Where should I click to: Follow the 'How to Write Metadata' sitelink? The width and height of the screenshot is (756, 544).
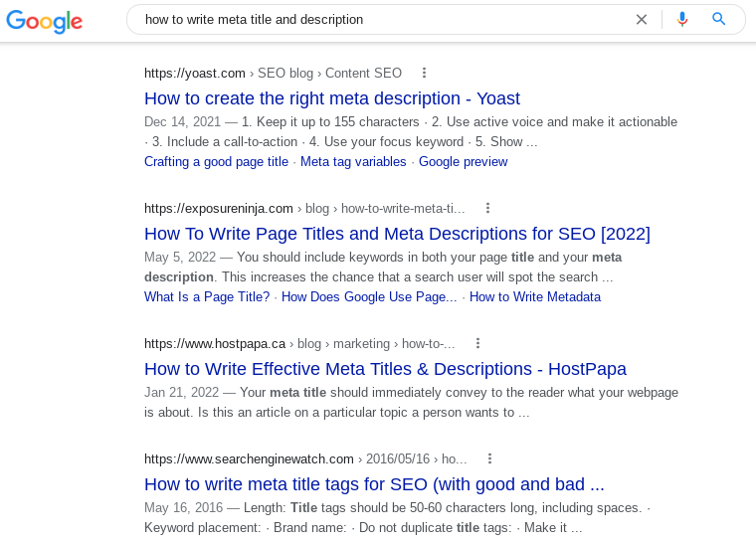click(x=534, y=296)
